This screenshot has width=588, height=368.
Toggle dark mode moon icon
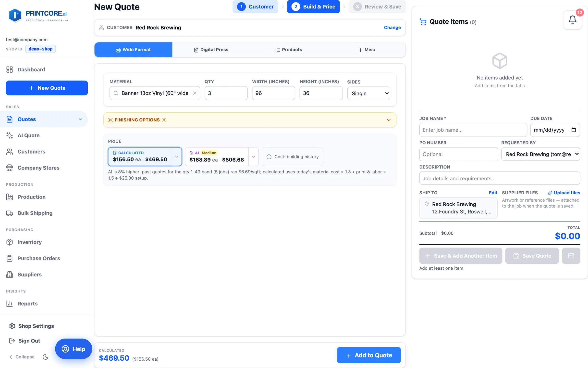pos(46,357)
